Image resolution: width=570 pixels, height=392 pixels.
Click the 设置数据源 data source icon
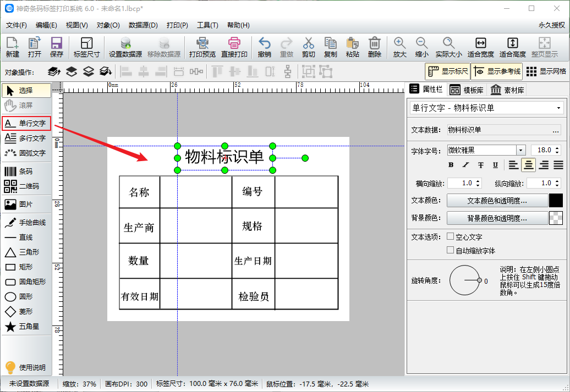[x=125, y=47]
